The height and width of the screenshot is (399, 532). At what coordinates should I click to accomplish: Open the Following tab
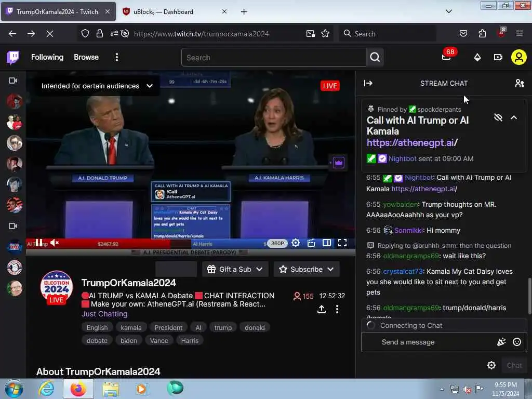coord(47,57)
